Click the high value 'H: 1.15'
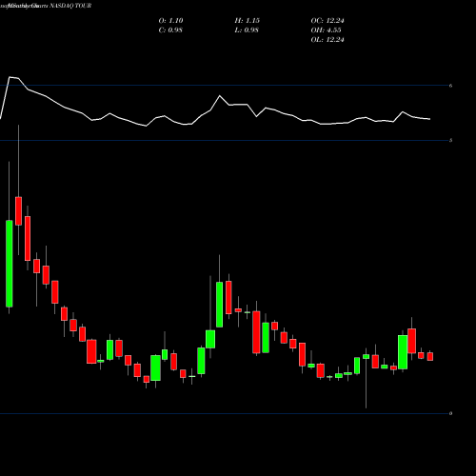Image resolution: width=476 pixels, height=476 pixels. point(248,21)
